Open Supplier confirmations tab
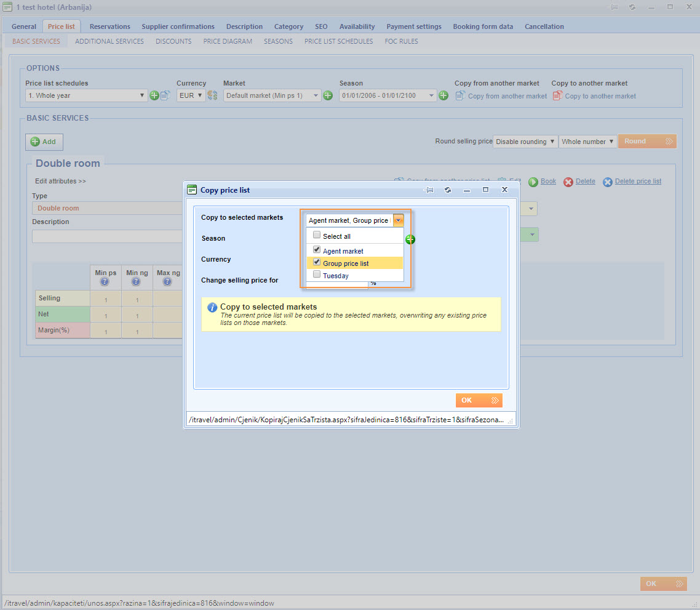700x610 pixels. [x=178, y=26]
